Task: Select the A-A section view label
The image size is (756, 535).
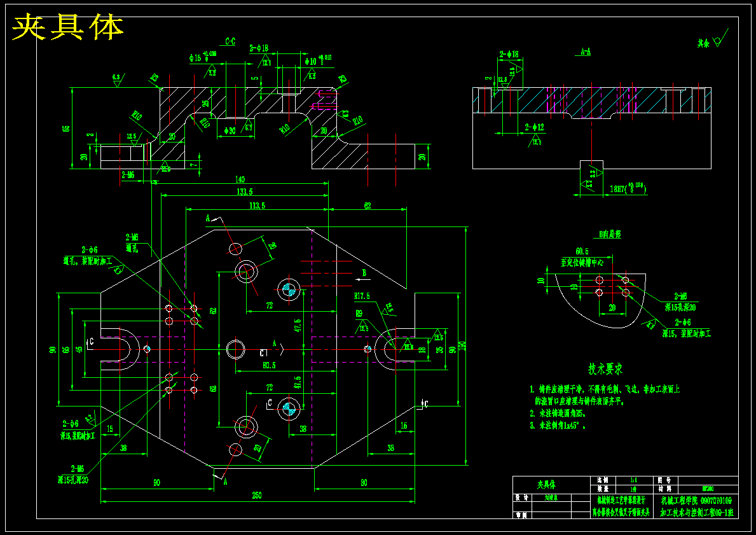Action: coord(586,51)
